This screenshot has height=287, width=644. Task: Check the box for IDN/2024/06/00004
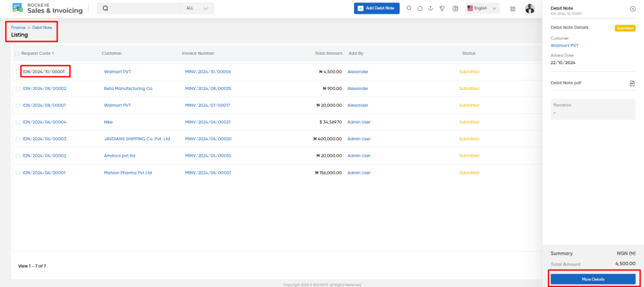click(x=18, y=123)
